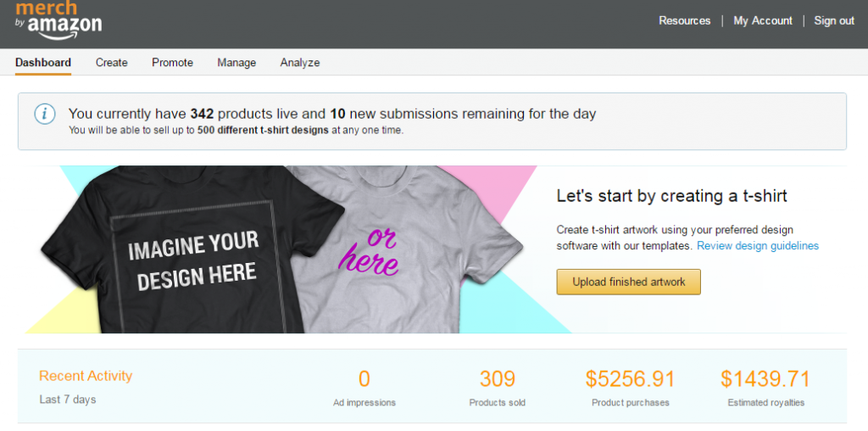Go to the Promote tab
The width and height of the screenshot is (868, 431).
pos(173,63)
